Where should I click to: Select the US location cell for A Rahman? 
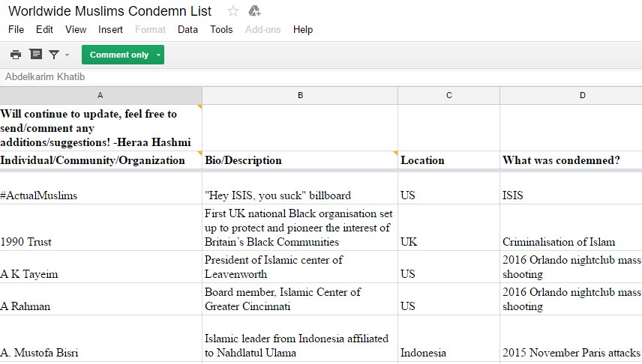pyautogui.click(x=449, y=299)
